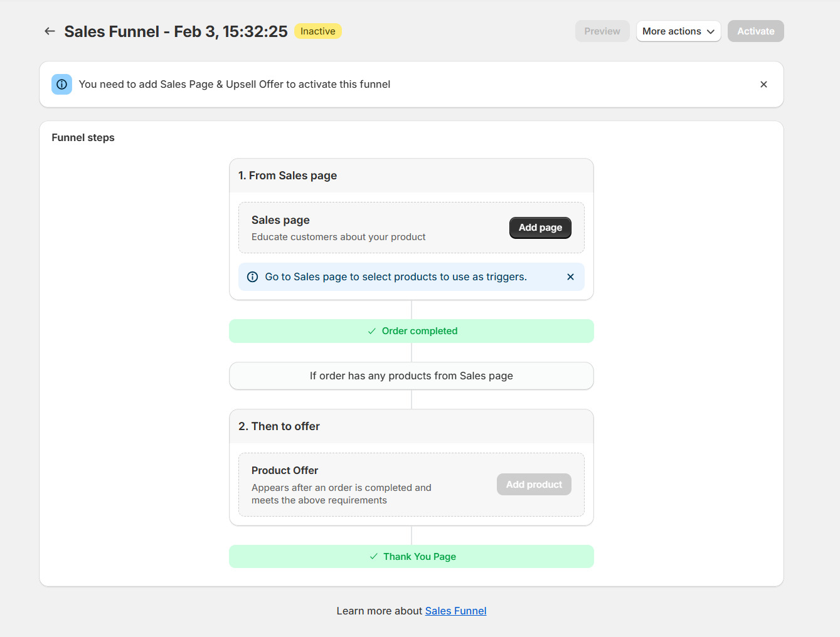Click the Inactive status badge

click(317, 31)
